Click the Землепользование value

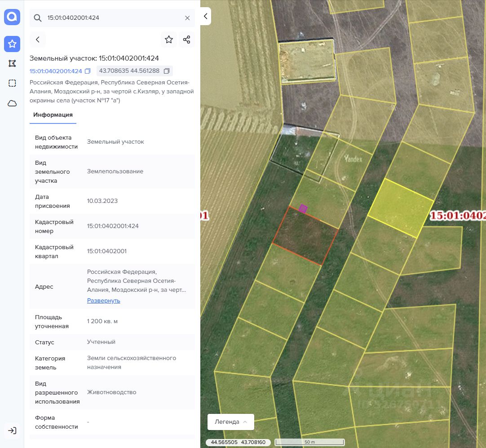[x=115, y=171]
